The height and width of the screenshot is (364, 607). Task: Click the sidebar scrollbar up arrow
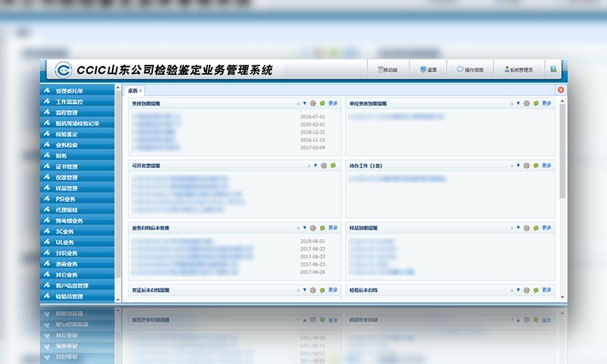(118, 88)
